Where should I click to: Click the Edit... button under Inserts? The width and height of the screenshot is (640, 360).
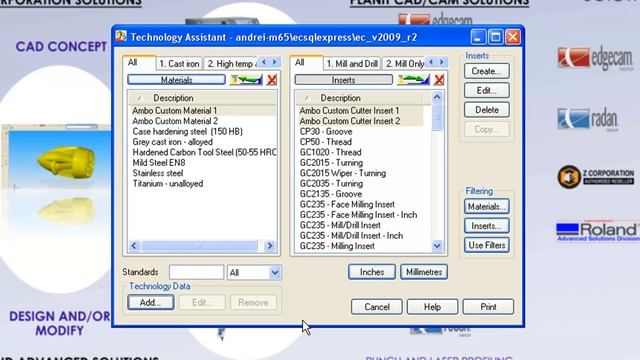(487, 90)
